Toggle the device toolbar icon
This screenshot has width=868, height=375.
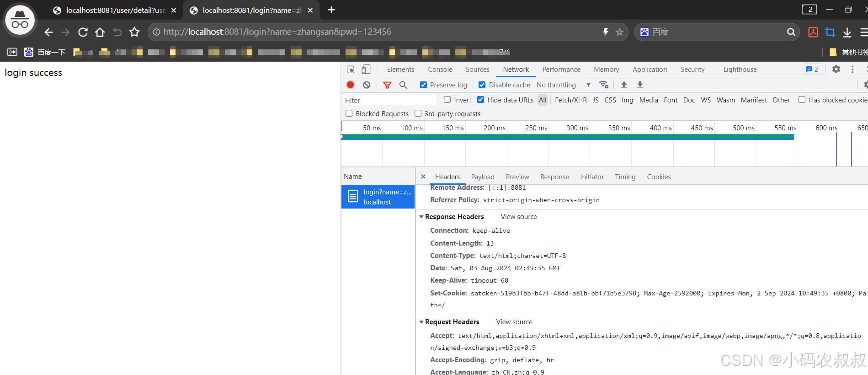[366, 70]
